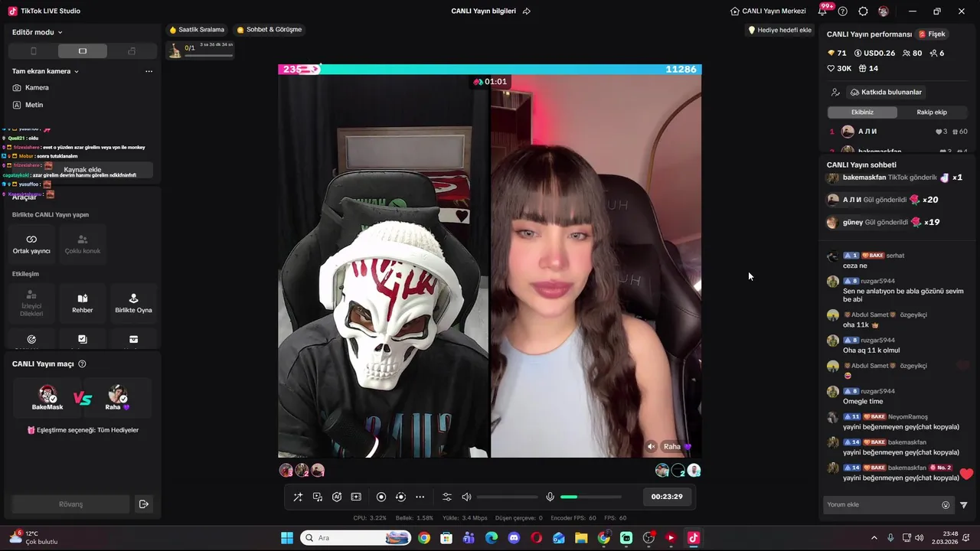Open Discord from the taskbar
980x551 pixels.
pyautogui.click(x=514, y=538)
